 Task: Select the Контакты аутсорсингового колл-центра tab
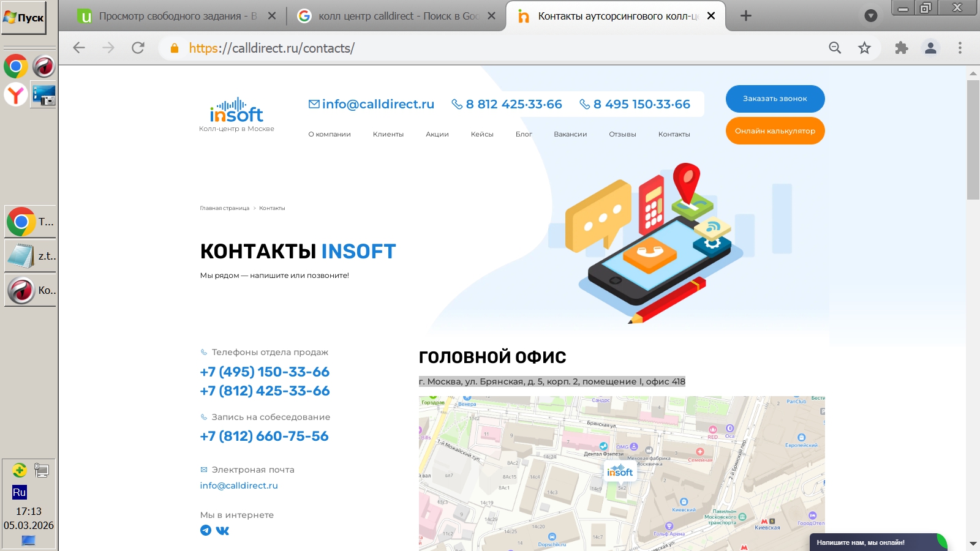click(x=616, y=16)
